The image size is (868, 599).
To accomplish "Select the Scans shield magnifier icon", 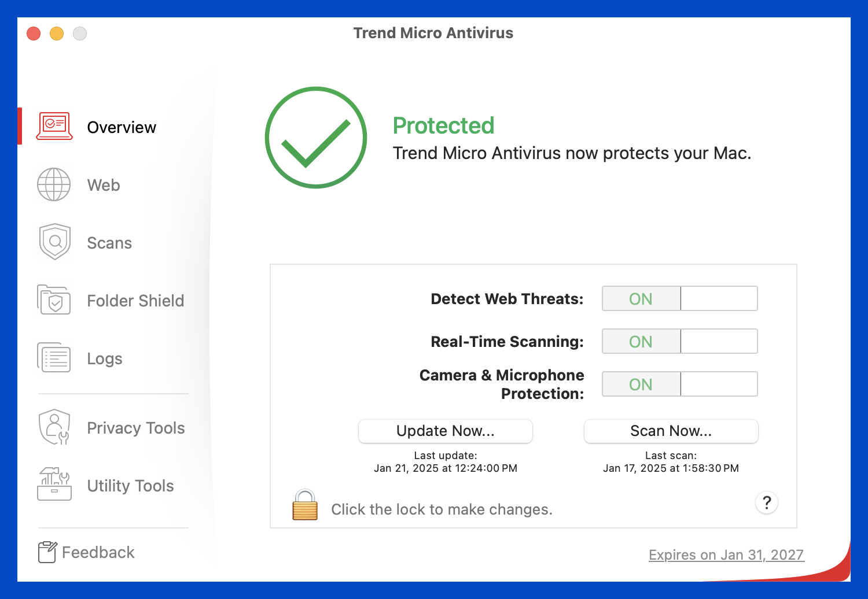I will click(55, 242).
